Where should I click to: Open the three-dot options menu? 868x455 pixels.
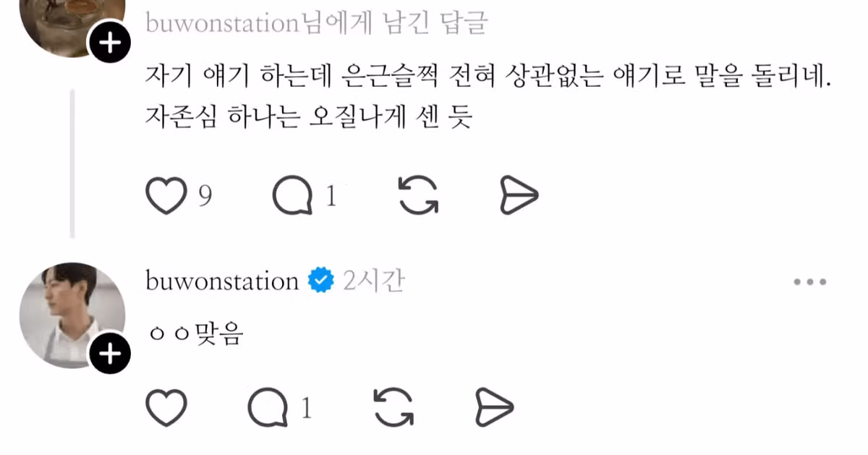810,283
